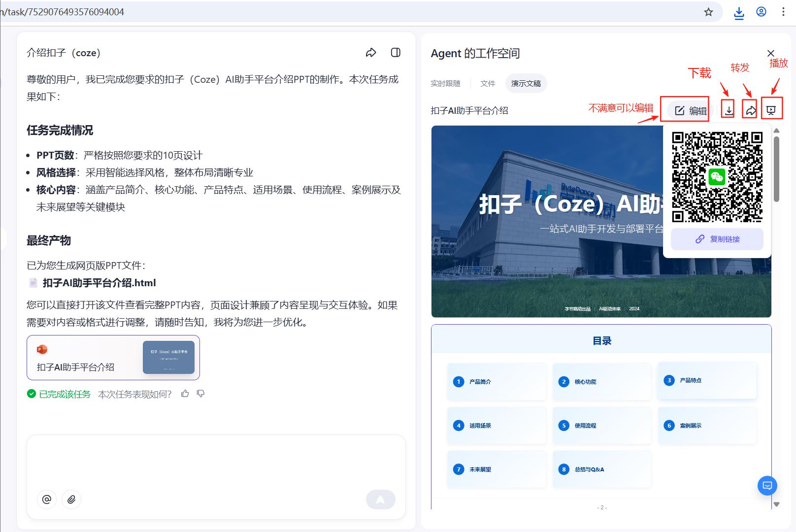
Task: Open the floating chat bubble at bottom right
Action: (x=766, y=486)
